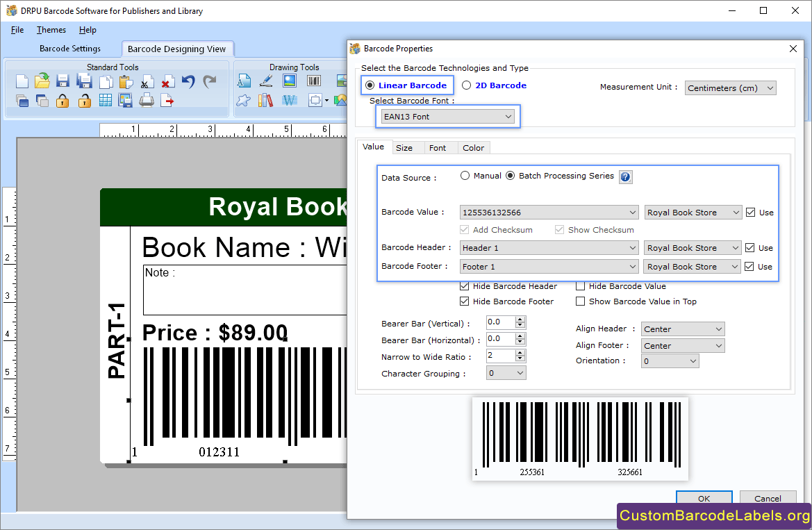This screenshot has width=812, height=530.
Task: Undo the last action
Action: [x=188, y=81]
